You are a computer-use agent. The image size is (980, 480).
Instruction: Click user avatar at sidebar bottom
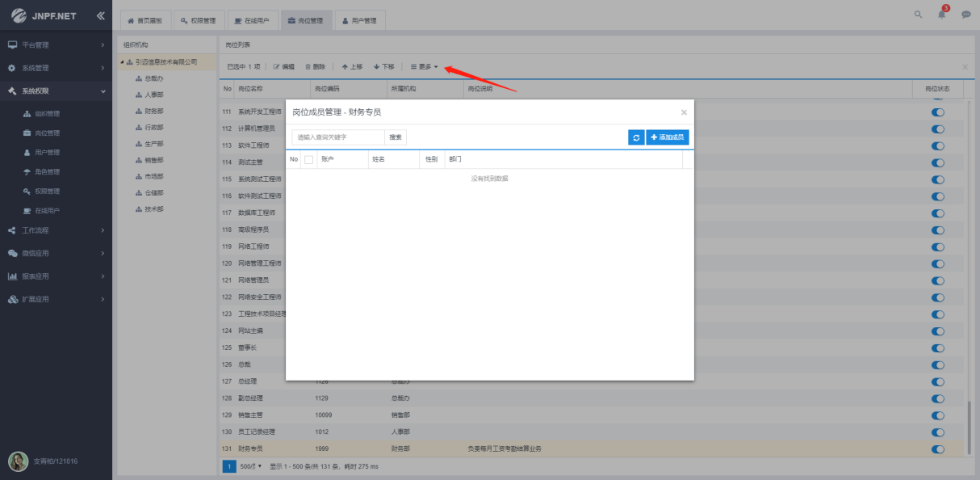18,461
